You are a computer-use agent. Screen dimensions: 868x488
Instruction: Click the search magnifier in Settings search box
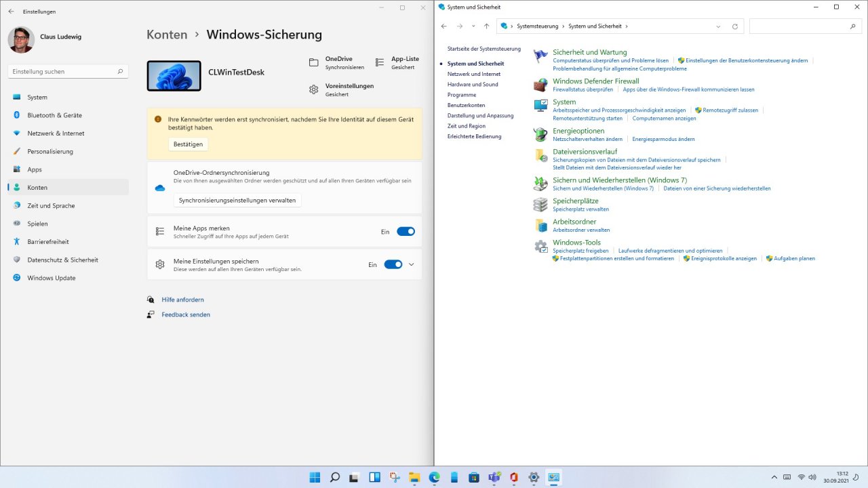coord(120,71)
